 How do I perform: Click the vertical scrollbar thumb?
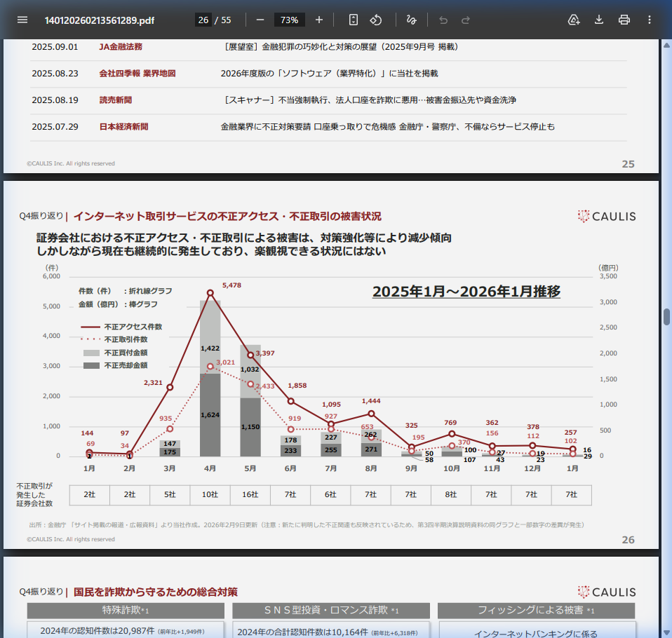pyautogui.click(x=666, y=316)
